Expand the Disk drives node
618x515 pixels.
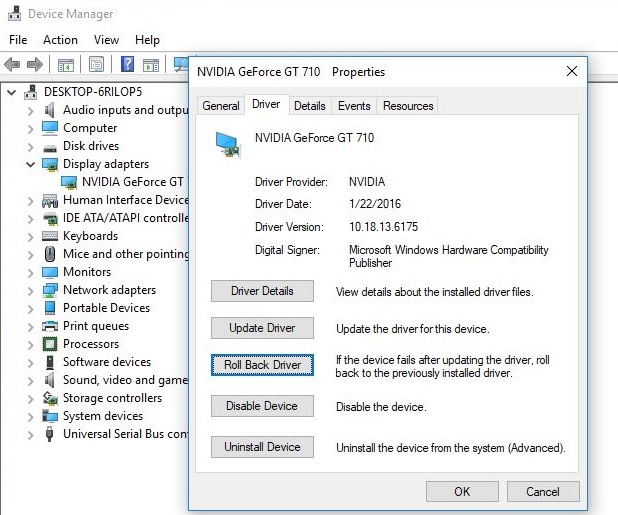point(31,147)
